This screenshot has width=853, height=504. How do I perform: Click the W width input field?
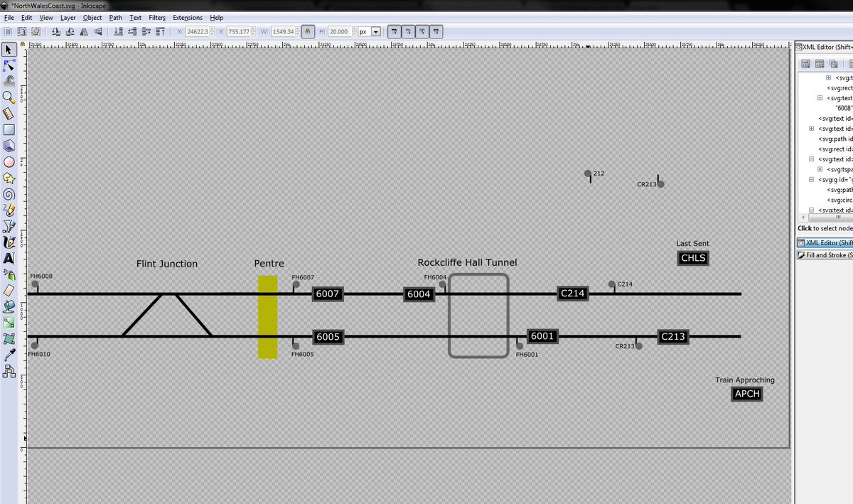(281, 31)
